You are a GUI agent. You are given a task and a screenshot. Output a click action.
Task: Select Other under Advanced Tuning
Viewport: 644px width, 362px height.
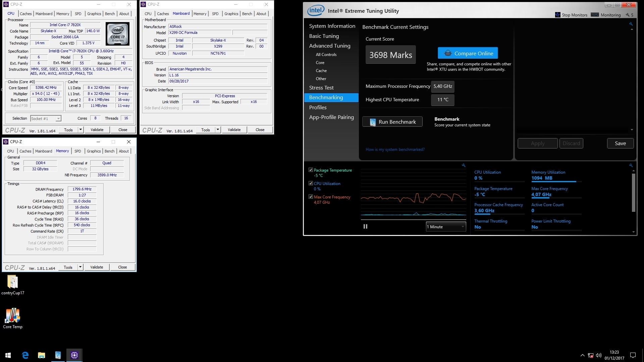coord(321,78)
